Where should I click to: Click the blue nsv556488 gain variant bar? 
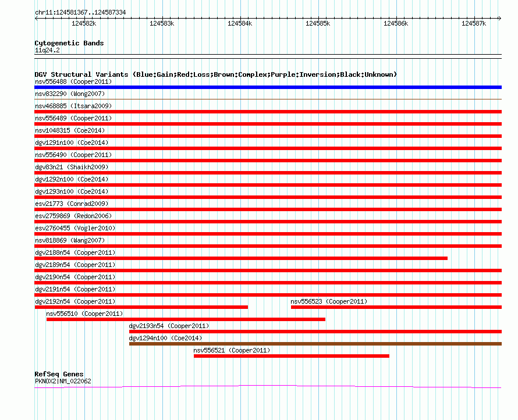268,87
